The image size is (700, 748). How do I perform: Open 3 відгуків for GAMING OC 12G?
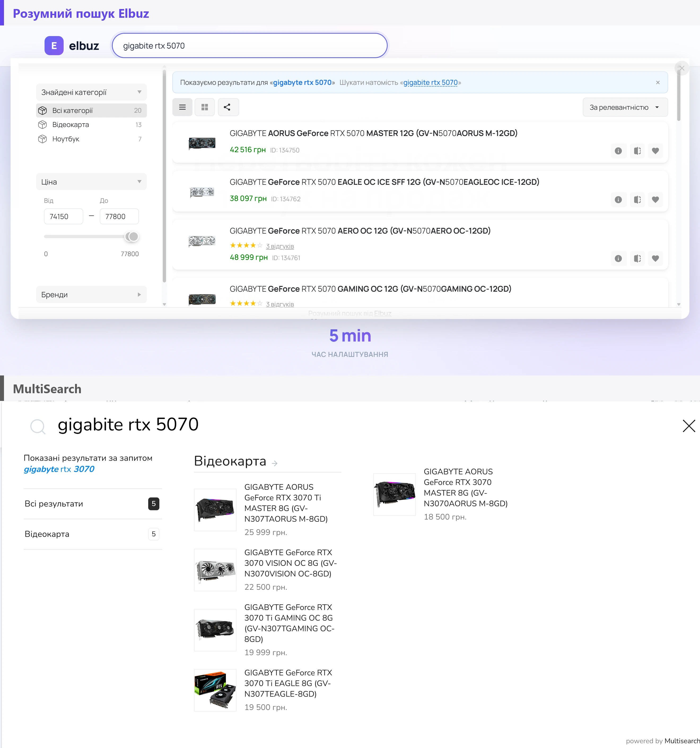tap(280, 304)
